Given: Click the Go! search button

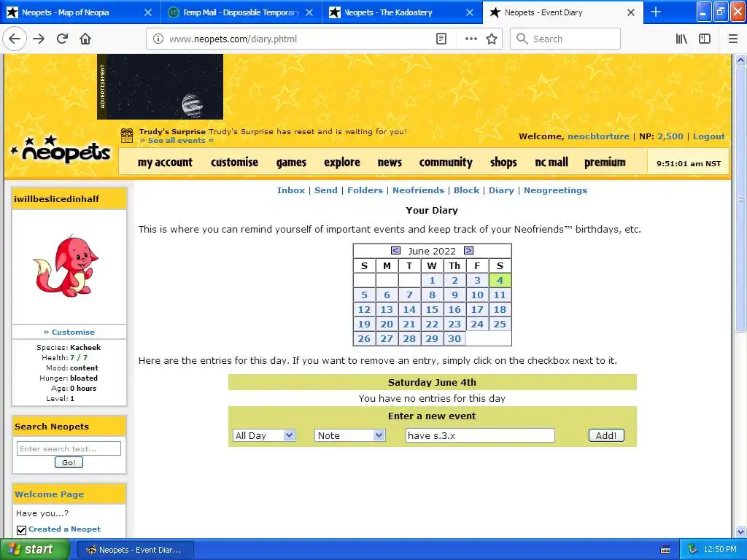Looking at the screenshot, I should (x=69, y=462).
